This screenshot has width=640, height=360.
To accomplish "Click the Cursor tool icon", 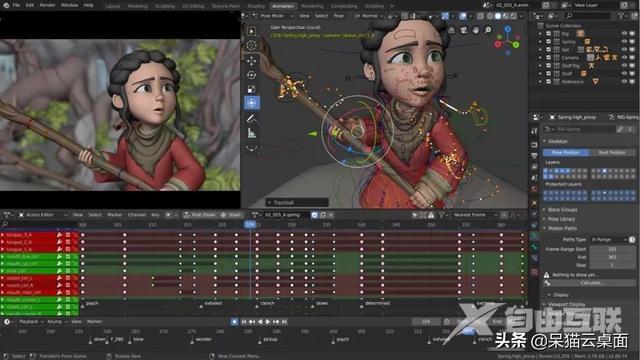I will (x=251, y=45).
